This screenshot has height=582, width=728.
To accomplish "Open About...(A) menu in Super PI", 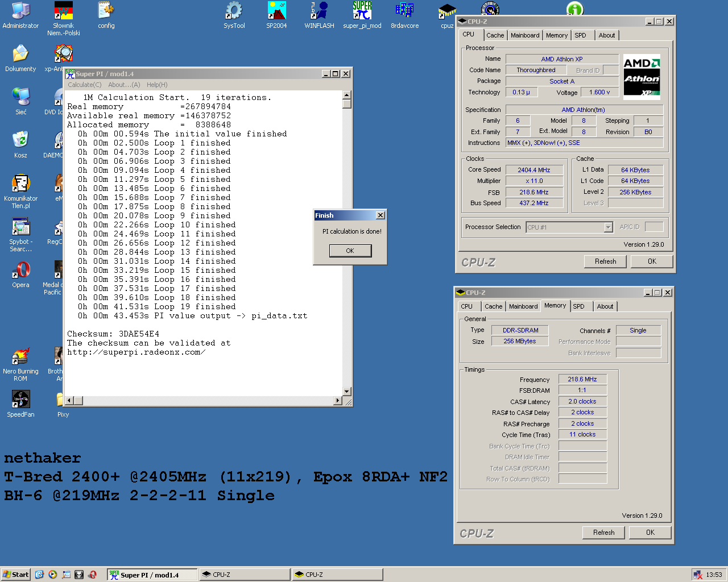I will 124,85.
